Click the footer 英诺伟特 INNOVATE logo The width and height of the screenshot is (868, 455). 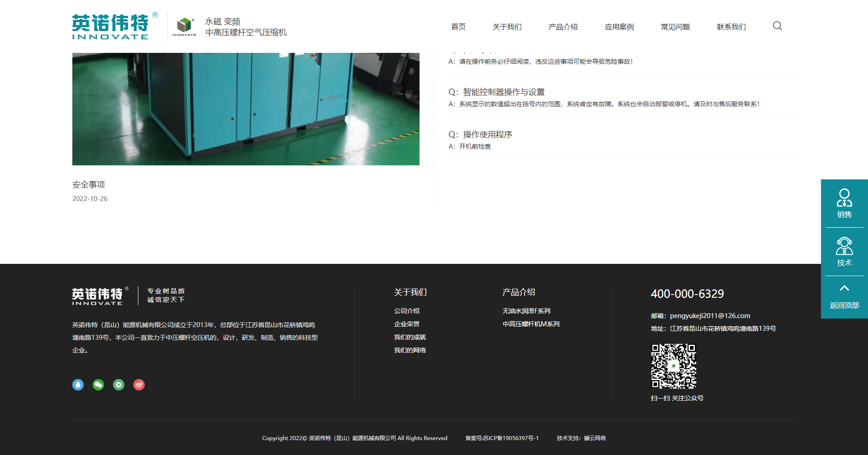pos(100,296)
